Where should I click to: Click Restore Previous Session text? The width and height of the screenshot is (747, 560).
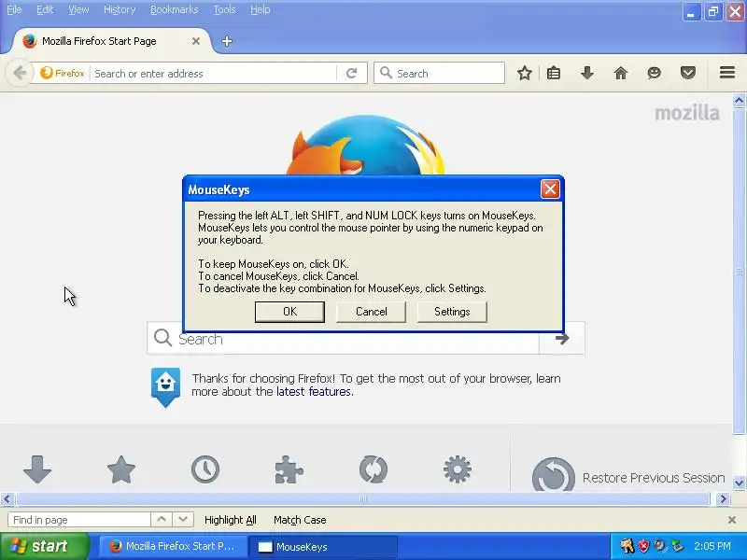[654, 478]
